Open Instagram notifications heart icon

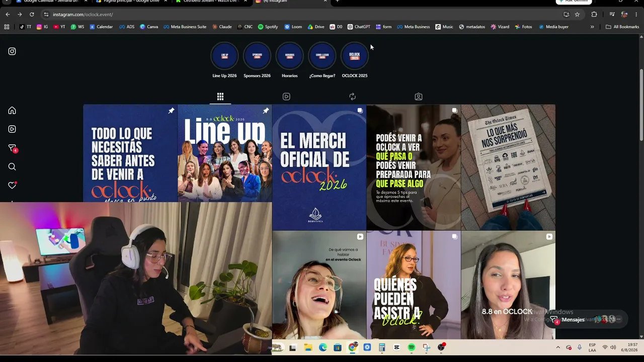(12, 185)
